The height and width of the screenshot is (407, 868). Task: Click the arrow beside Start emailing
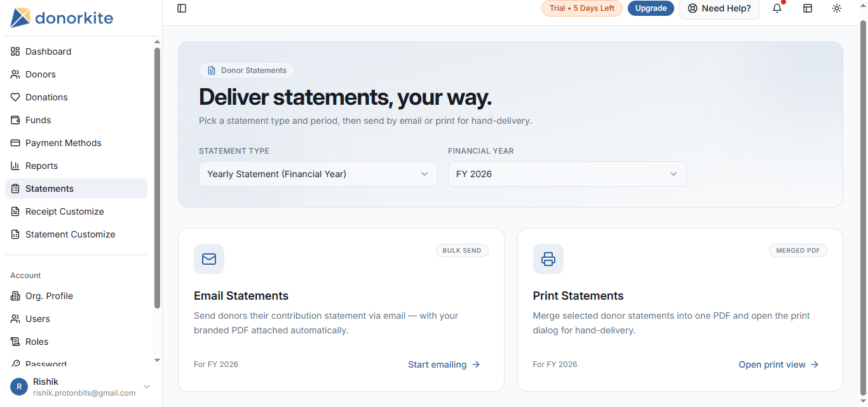(476, 364)
